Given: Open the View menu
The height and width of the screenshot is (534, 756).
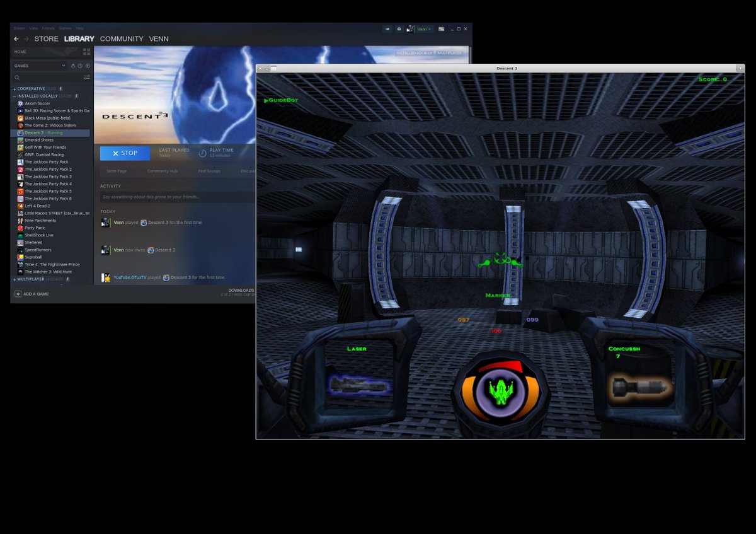Looking at the screenshot, I should (x=33, y=28).
